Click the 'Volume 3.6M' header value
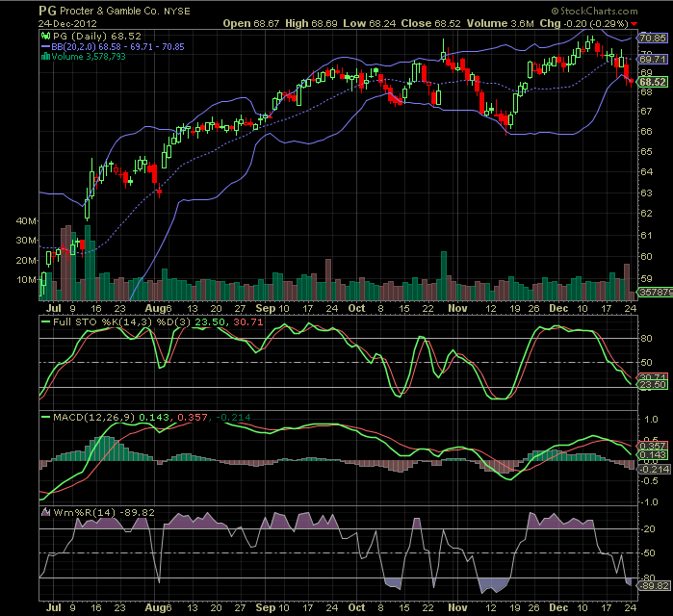The image size is (673, 616). point(501,24)
